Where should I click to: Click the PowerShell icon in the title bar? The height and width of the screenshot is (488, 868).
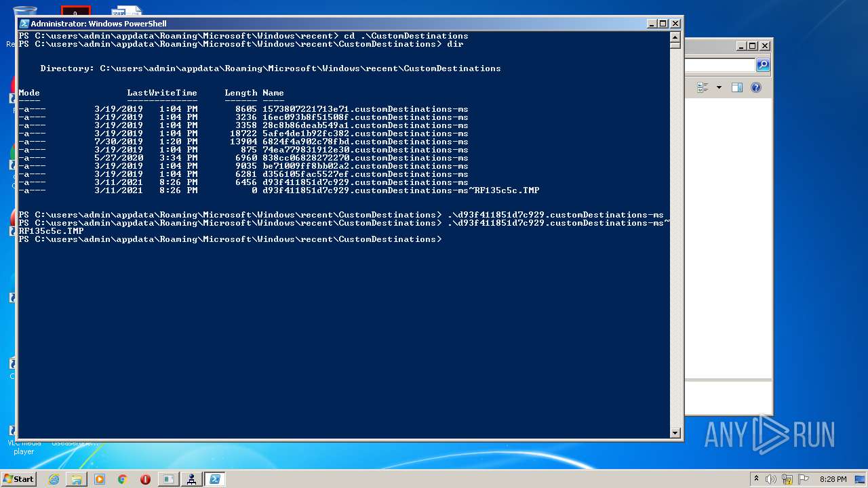coord(24,24)
